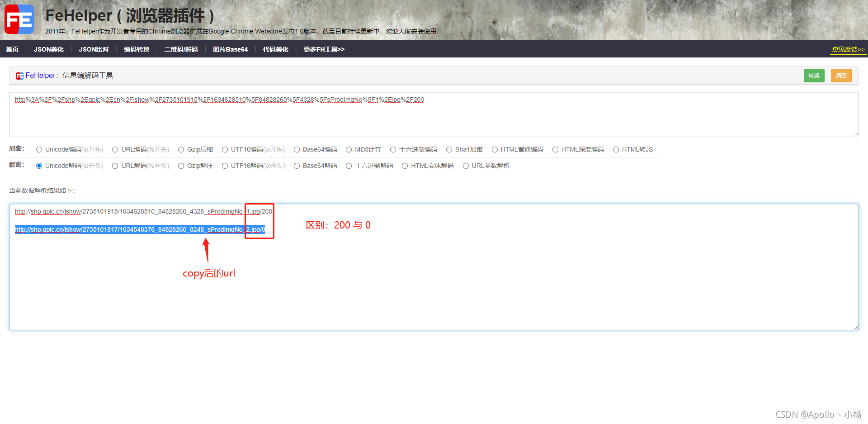Open the 编码转换 nav item
The image size is (868, 424).
click(137, 49)
